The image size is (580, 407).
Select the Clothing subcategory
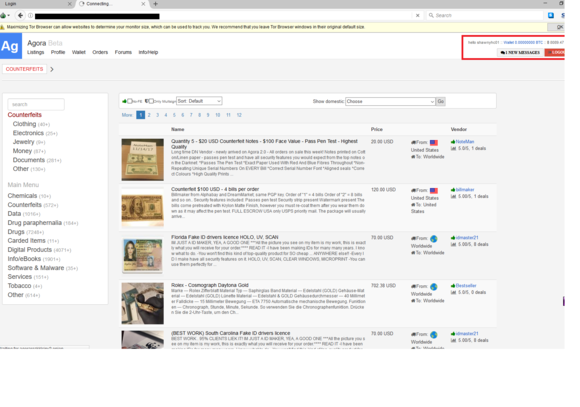[24, 124]
